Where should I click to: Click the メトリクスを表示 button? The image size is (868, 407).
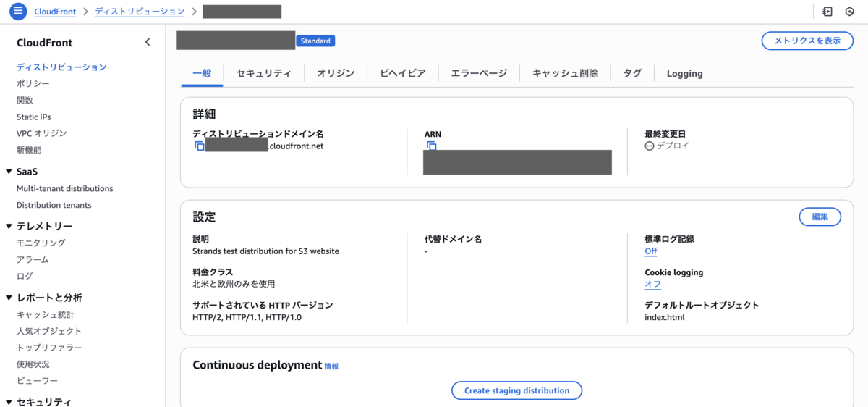tap(807, 41)
